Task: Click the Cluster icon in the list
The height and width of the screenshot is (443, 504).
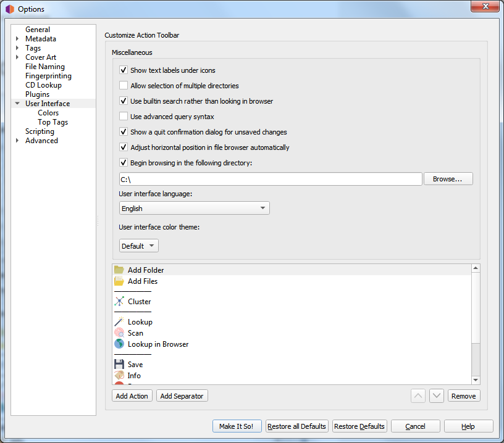Action: tap(119, 302)
